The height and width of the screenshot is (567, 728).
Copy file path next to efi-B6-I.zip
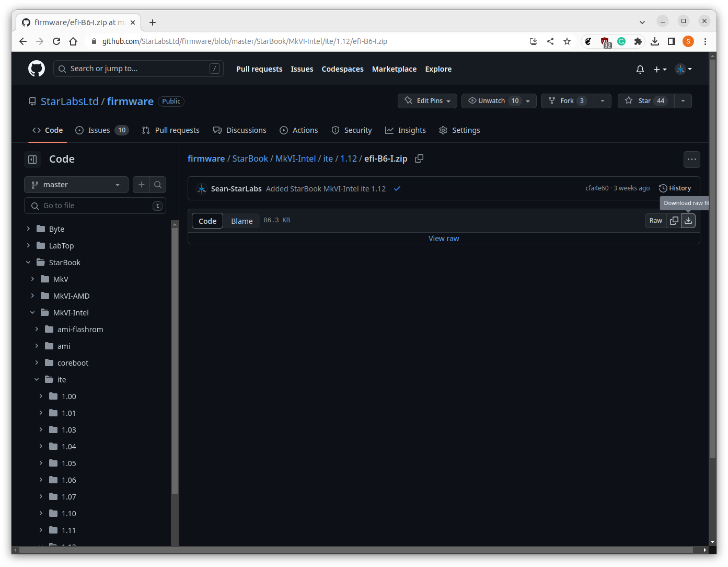(x=419, y=158)
